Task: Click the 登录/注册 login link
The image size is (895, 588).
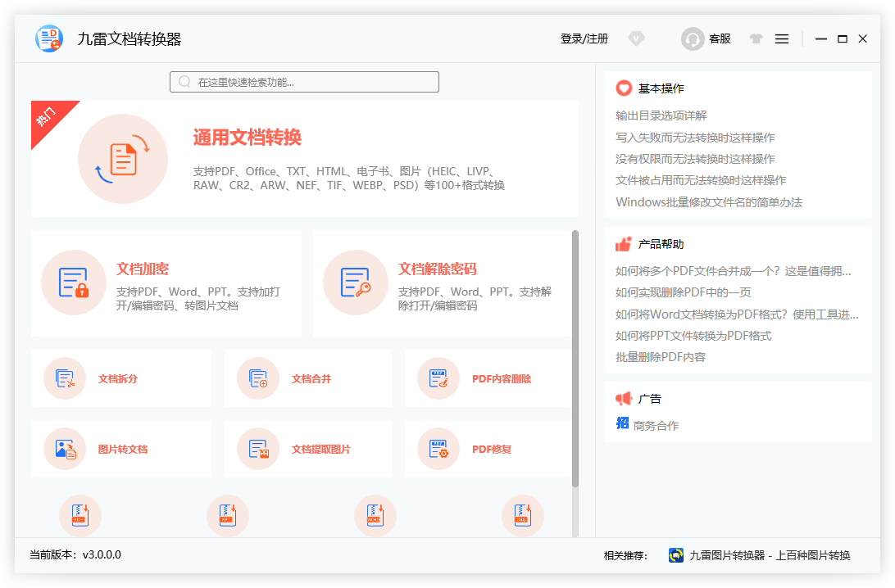Action: [584, 38]
